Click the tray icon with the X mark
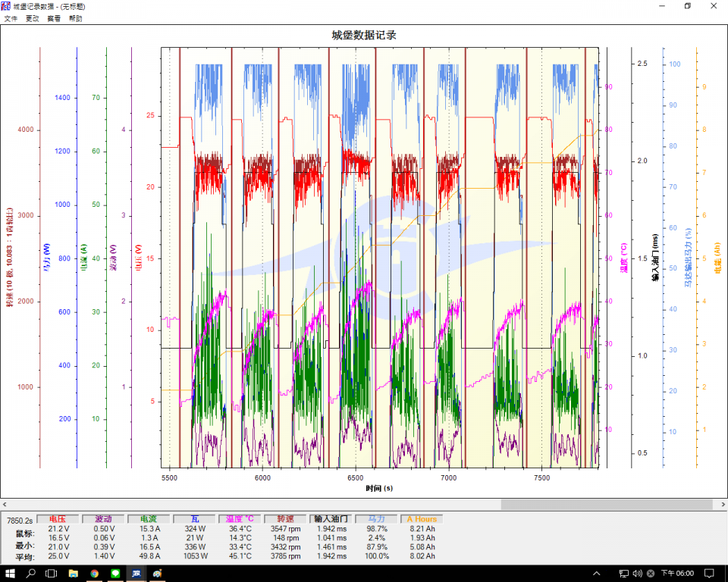This screenshot has height=582, width=728. tap(651, 573)
